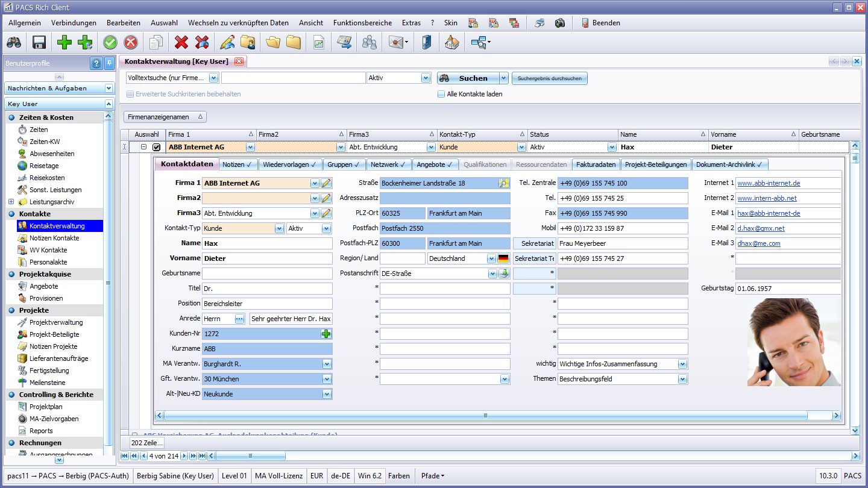Click the green plus beside Kunden-Nr

click(x=326, y=334)
